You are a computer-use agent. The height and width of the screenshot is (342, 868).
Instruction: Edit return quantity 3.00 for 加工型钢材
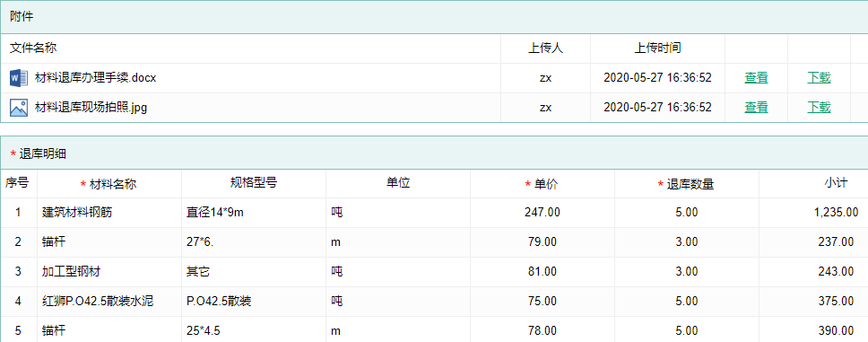(x=687, y=272)
